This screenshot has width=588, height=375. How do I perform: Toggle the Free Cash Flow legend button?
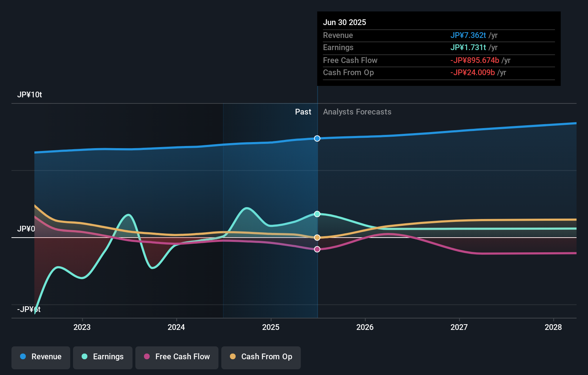pyautogui.click(x=177, y=357)
